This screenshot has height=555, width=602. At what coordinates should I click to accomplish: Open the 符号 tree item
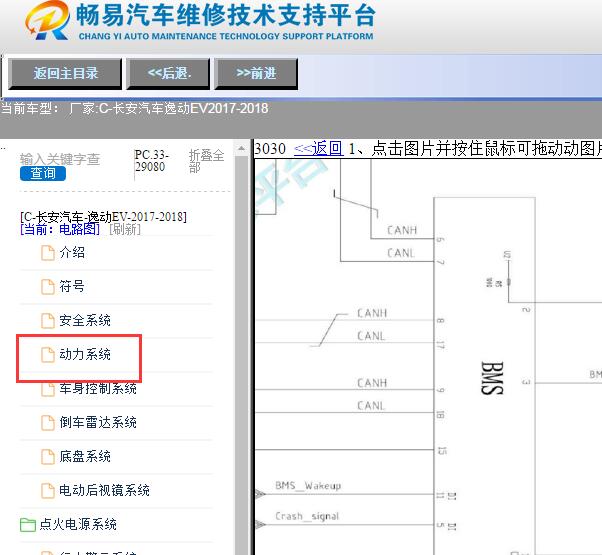[x=72, y=286]
